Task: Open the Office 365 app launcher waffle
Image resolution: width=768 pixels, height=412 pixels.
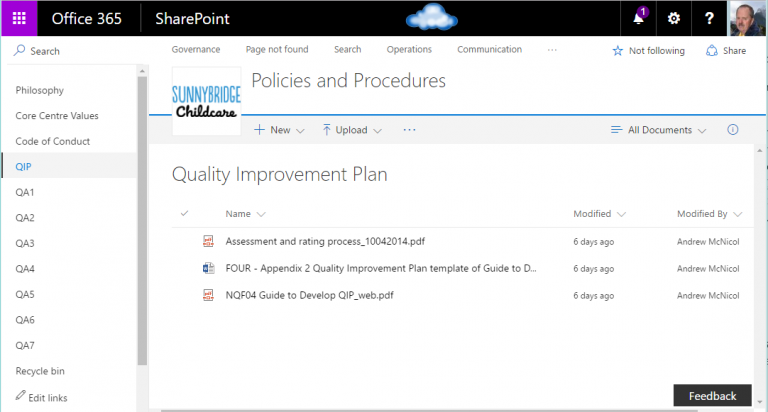Action: [x=19, y=19]
